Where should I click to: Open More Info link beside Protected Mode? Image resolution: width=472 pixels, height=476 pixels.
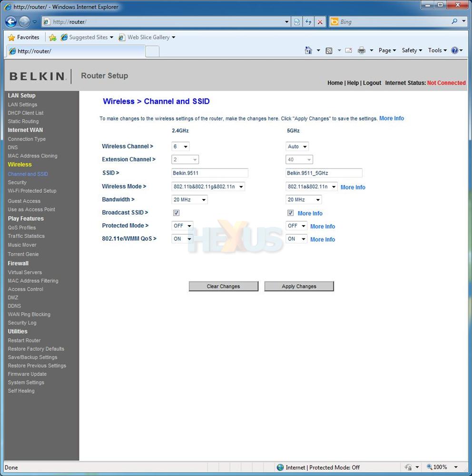pos(322,227)
